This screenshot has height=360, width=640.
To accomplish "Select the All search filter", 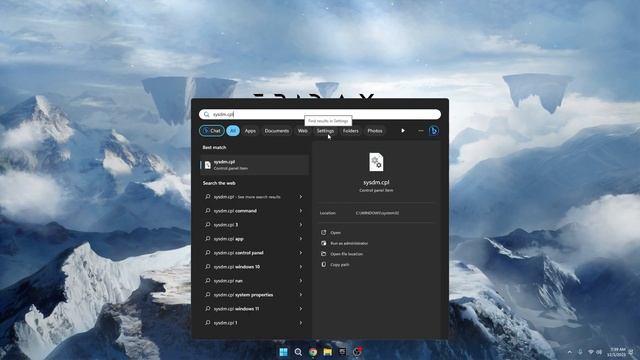I will coord(233,131).
